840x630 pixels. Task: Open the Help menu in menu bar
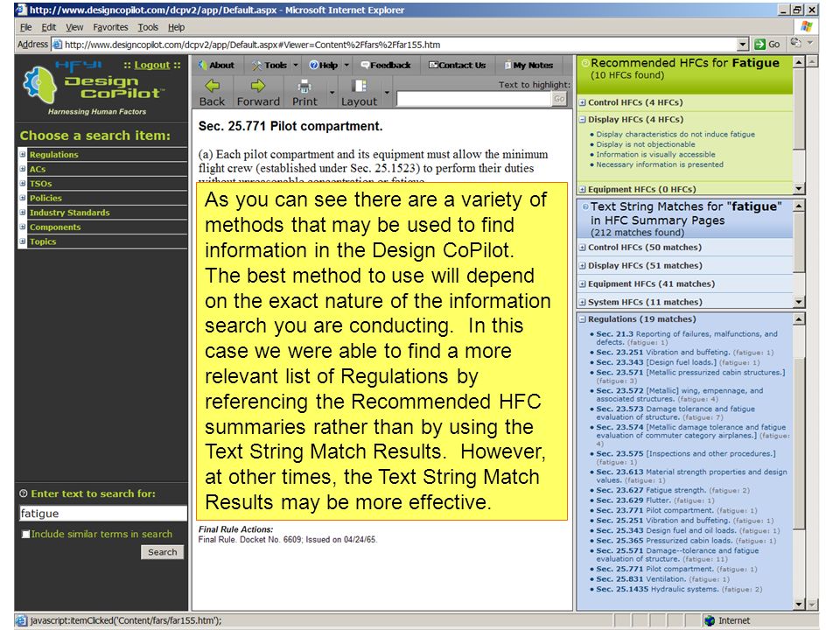click(x=176, y=27)
